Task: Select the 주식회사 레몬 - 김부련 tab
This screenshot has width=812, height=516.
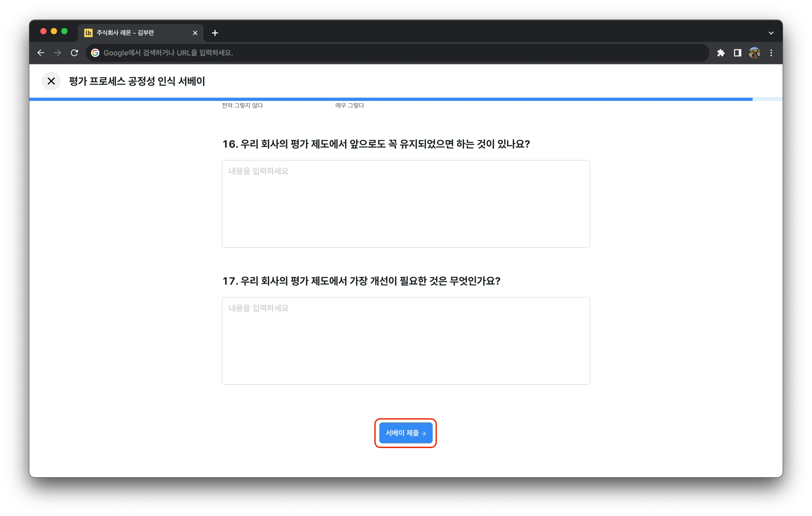Action: [x=141, y=33]
